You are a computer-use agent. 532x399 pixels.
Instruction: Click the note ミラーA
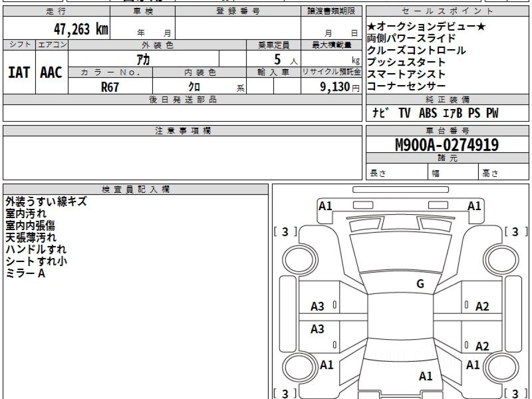click(x=25, y=274)
